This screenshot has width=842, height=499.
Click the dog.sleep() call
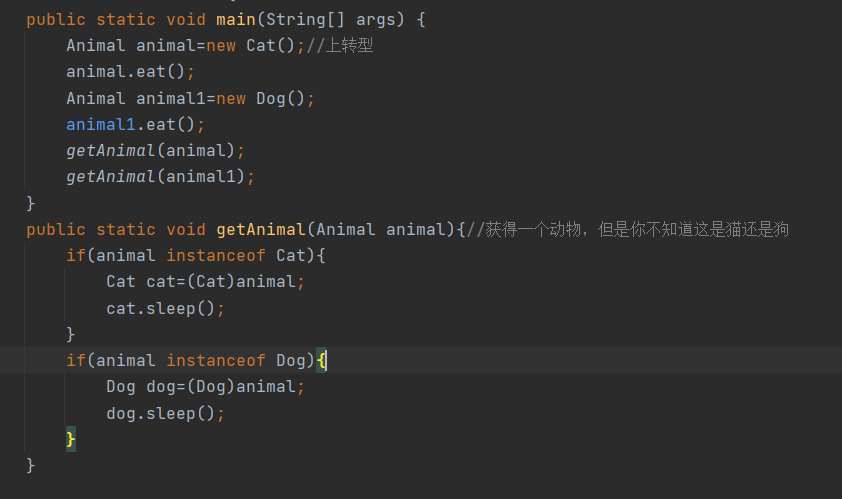[161, 413]
